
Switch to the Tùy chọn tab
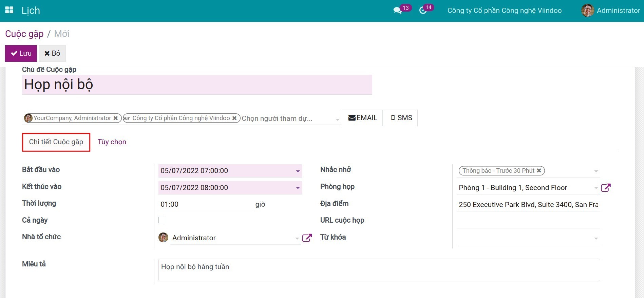pyautogui.click(x=112, y=142)
